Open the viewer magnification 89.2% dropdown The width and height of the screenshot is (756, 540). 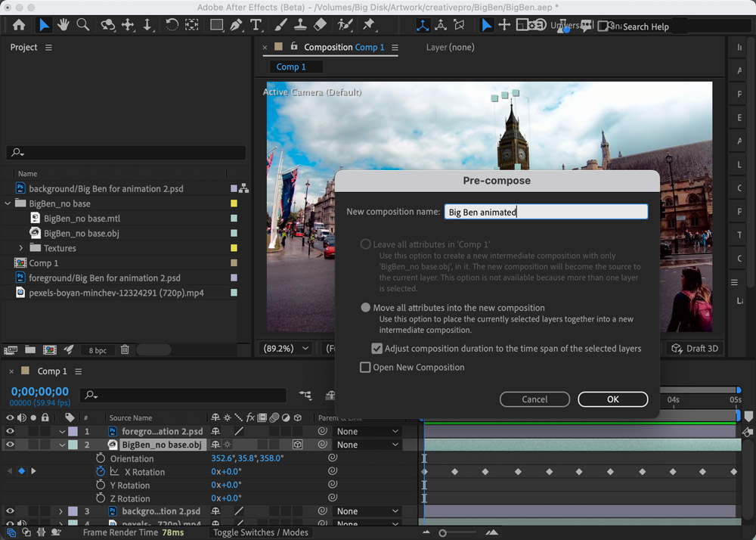[287, 349]
